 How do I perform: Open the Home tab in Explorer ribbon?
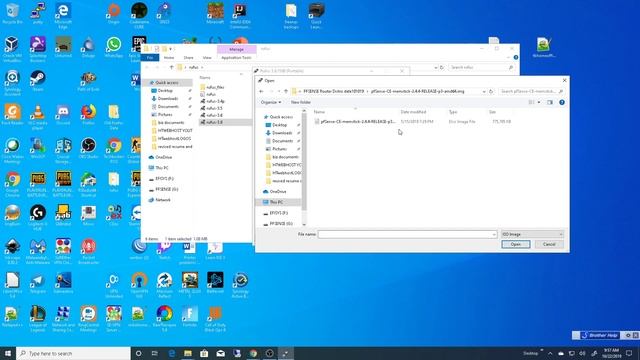pos(169,58)
